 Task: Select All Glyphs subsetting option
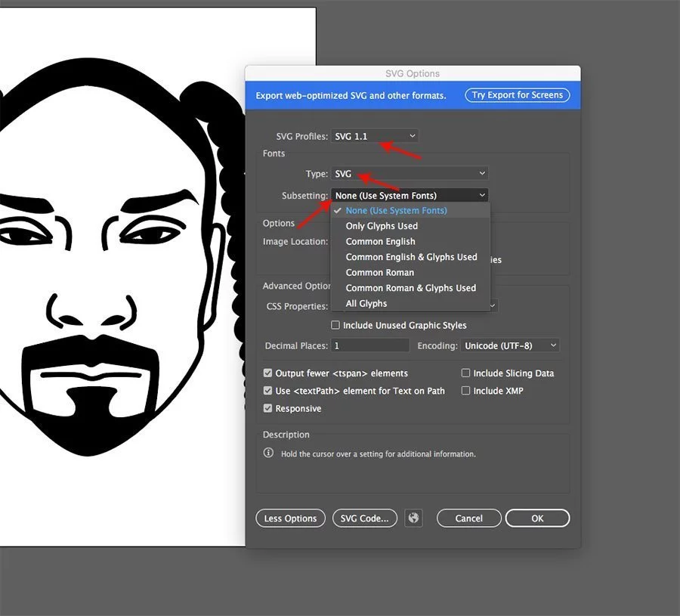click(366, 304)
